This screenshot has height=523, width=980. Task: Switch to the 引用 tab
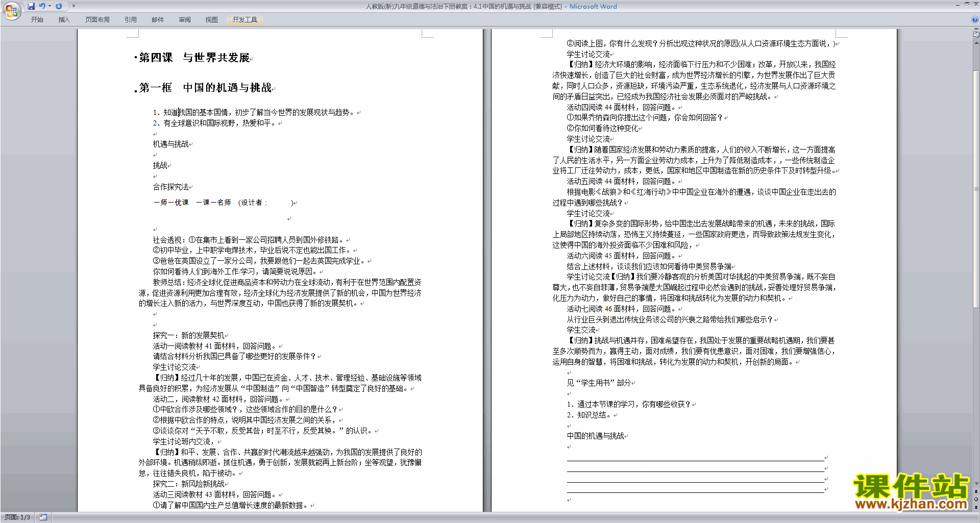pyautogui.click(x=131, y=20)
